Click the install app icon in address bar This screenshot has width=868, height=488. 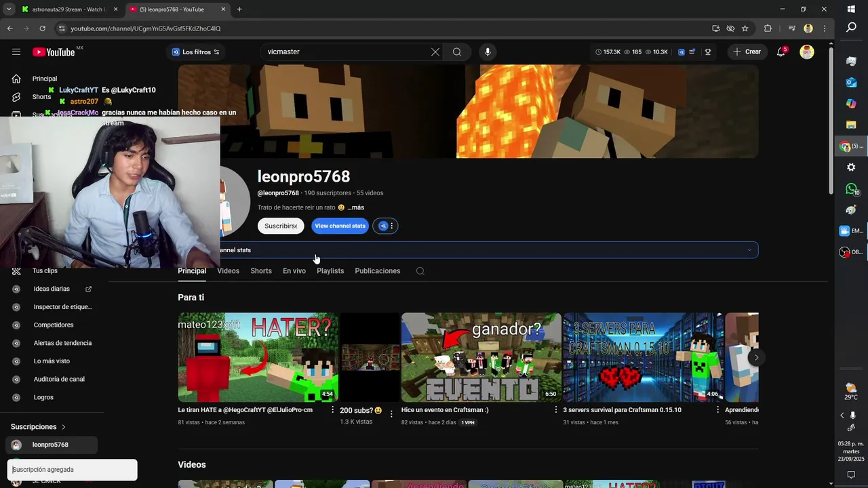(x=716, y=28)
